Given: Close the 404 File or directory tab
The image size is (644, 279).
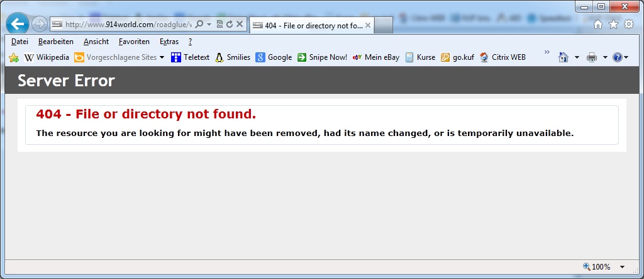Looking at the screenshot, I should 368,25.
